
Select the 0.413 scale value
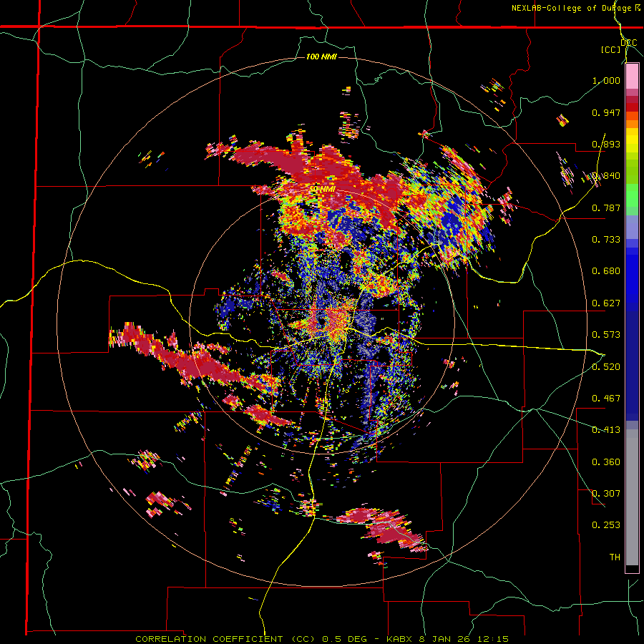[x=606, y=430]
